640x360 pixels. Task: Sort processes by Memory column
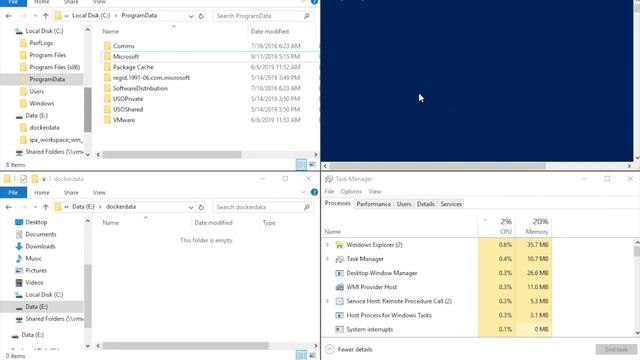pyautogui.click(x=533, y=227)
